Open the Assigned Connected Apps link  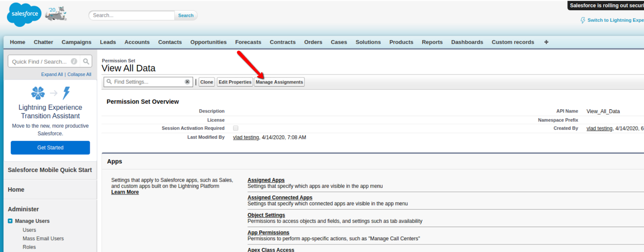pyautogui.click(x=280, y=198)
